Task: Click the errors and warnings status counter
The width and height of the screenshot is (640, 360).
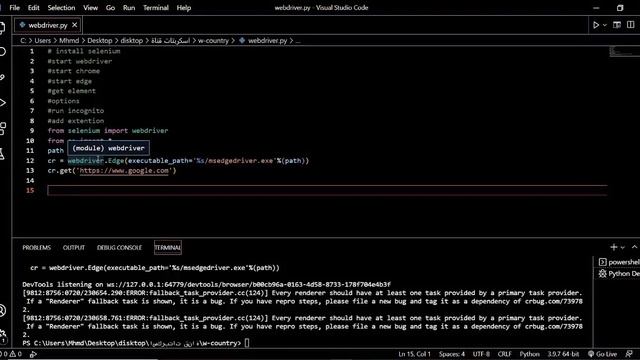Action: [11, 354]
